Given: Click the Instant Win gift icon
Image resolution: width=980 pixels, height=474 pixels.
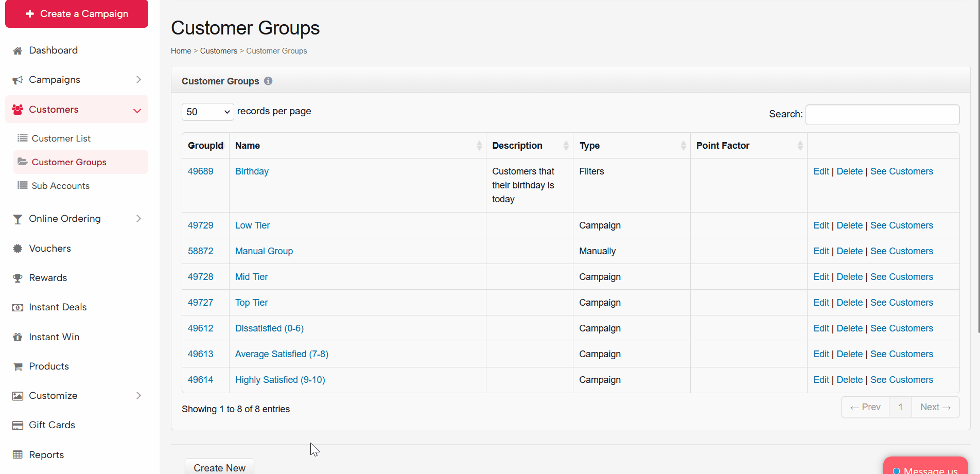Looking at the screenshot, I should [17, 337].
